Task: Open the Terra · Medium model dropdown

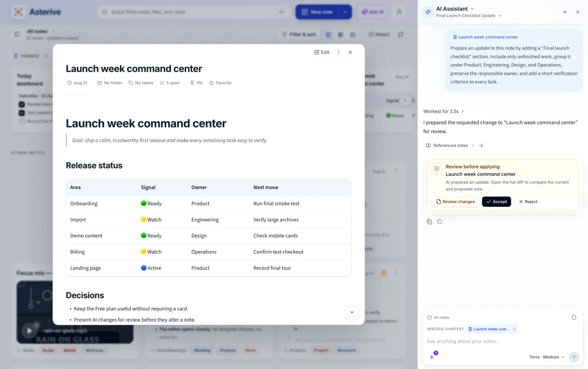Action: click(x=547, y=357)
